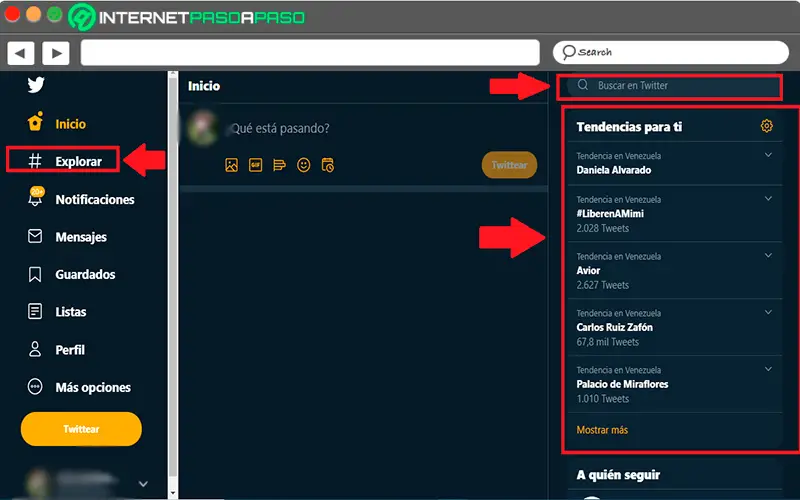Click the '1.010 Tweets' count text
This screenshot has width=800, height=500.
(x=603, y=399)
